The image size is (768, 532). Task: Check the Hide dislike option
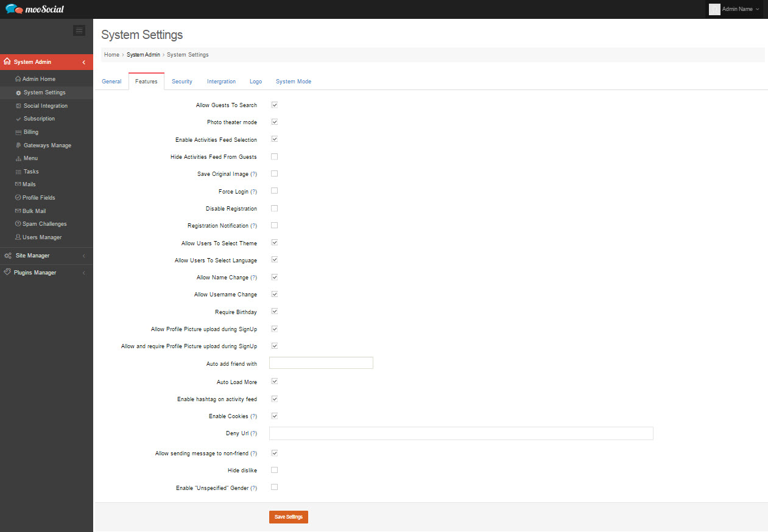click(x=274, y=469)
